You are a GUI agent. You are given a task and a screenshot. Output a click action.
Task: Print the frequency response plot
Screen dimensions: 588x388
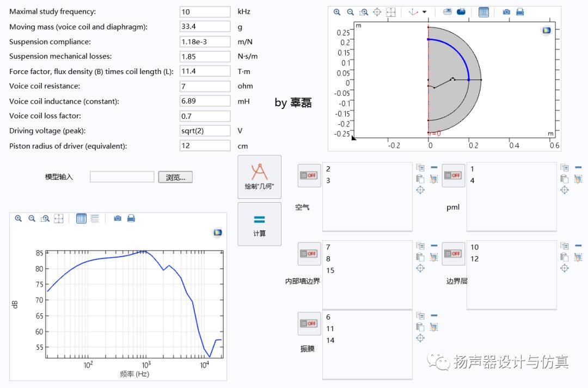(x=131, y=219)
